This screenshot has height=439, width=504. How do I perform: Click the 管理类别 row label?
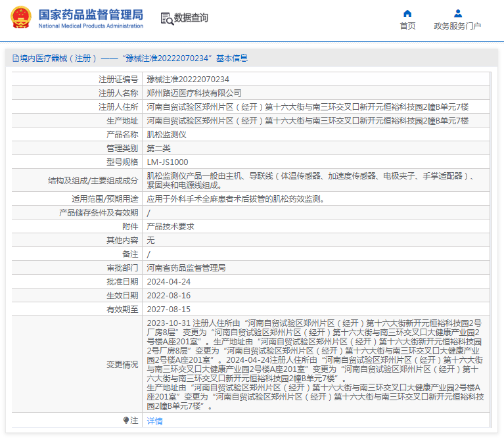pos(122,149)
